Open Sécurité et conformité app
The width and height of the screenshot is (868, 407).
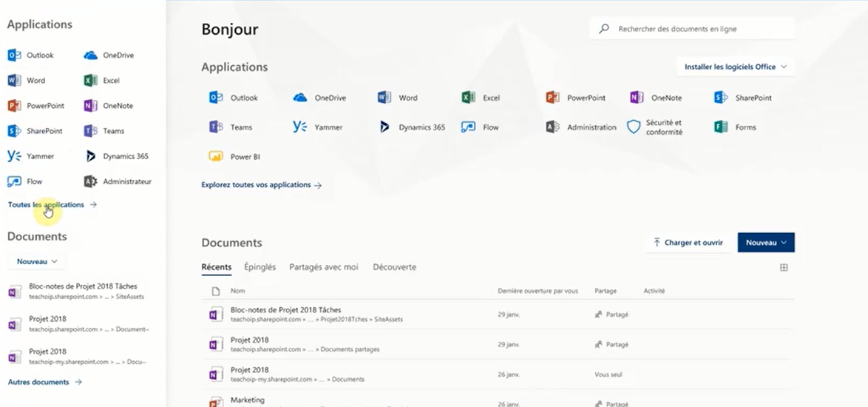(655, 127)
